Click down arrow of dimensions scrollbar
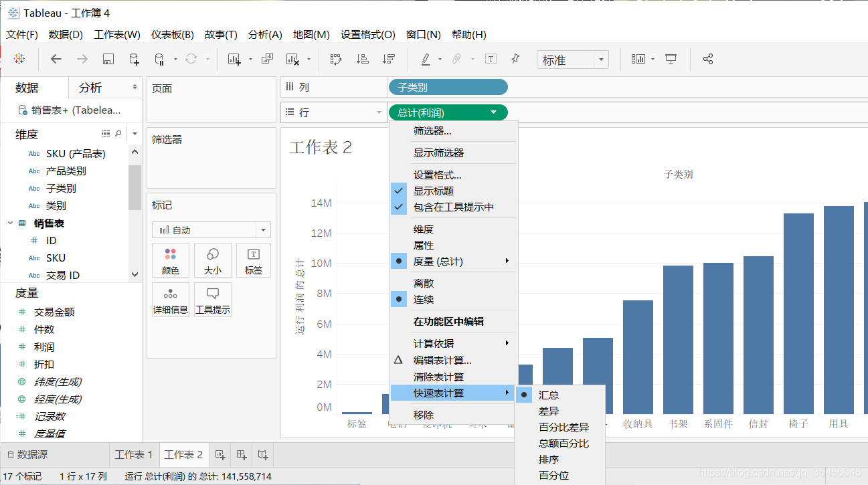 pos(135,274)
